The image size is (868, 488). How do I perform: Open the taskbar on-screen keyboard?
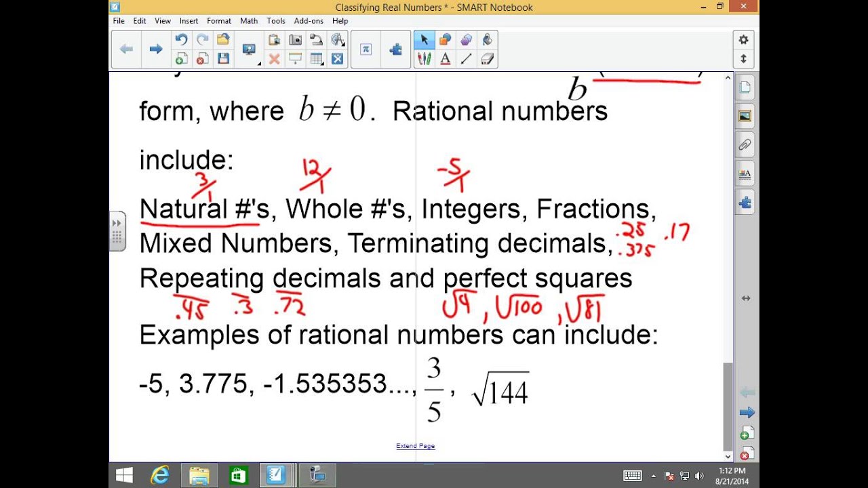pos(632,476)
